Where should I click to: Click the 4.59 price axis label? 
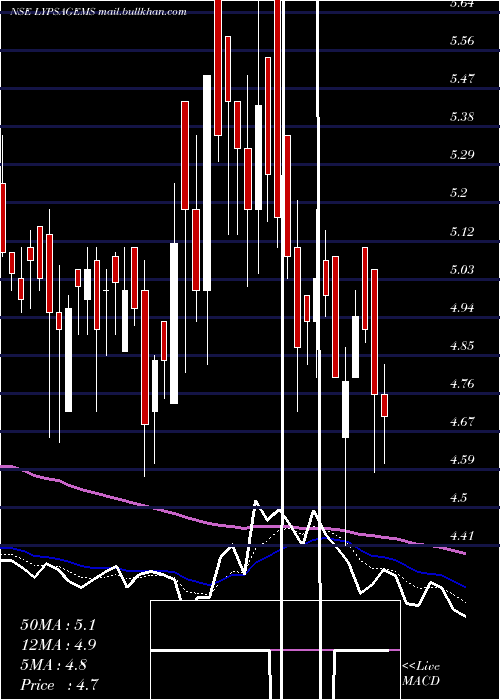click(462, 459)
